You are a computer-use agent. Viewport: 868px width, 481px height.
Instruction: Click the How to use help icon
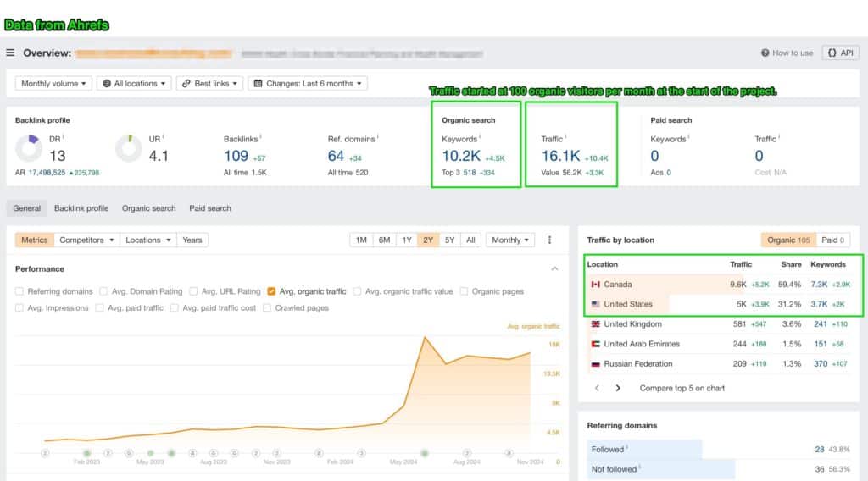[765, 53]
